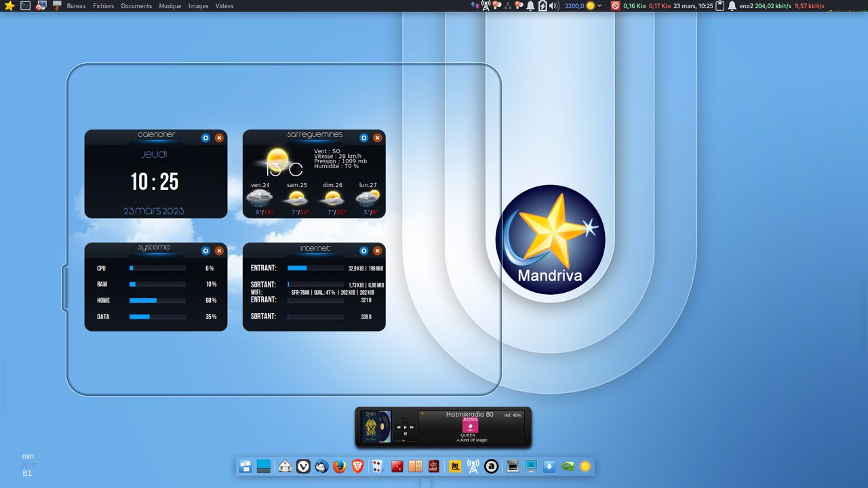The height and width of the screenshot is (488, 868).
Task: Open the playing cards game in dock
Action: point(378,466)
